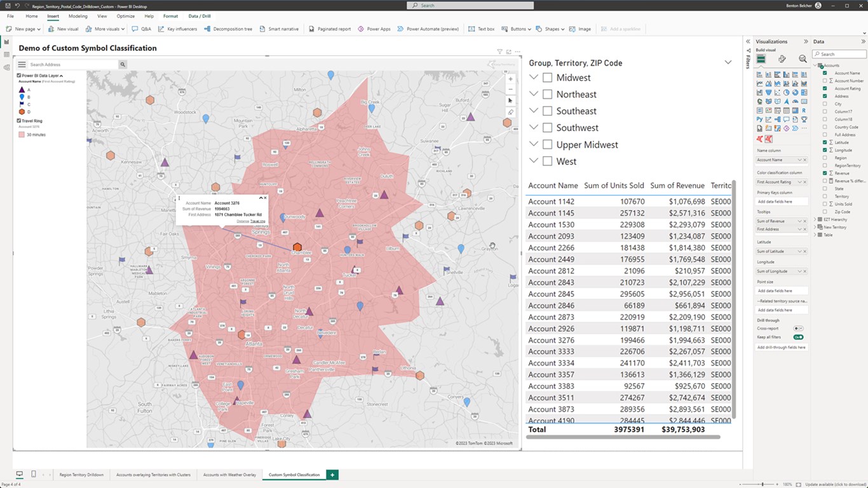Expand the Midwest group chevron
This screenshot has height=488, width=868.
534,78
